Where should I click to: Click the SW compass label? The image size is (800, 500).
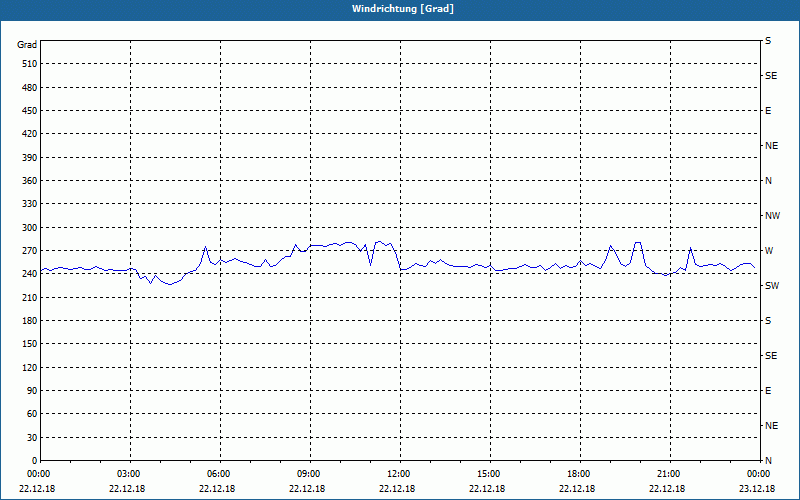772,286
